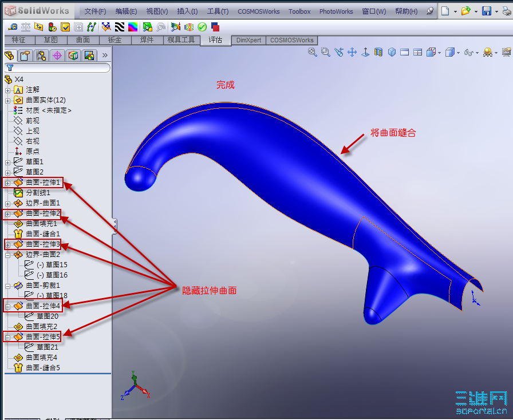Select the Pan view tool
This screenshot has width=513, height=420.
click(352, 52)
